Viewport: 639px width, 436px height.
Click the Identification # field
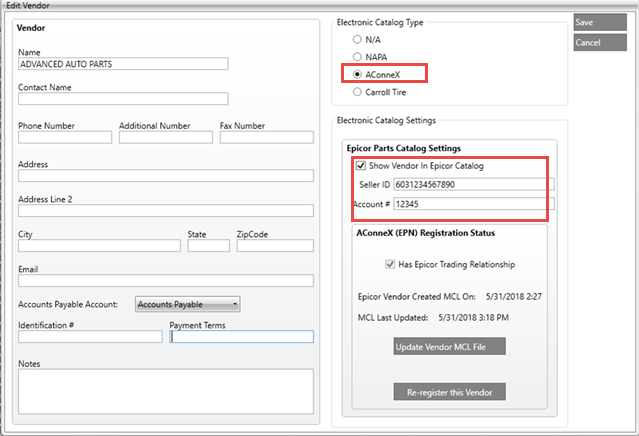click(x=90, y=337)
